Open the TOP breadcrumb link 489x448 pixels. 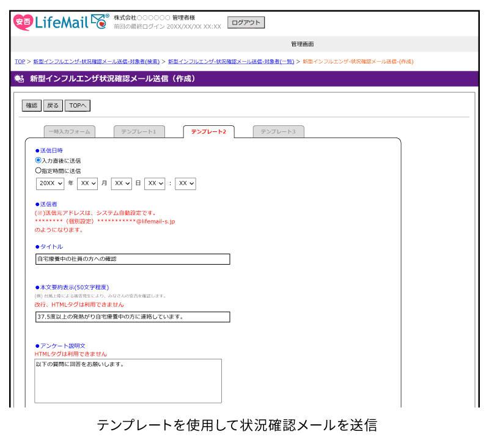pos(19,62)
